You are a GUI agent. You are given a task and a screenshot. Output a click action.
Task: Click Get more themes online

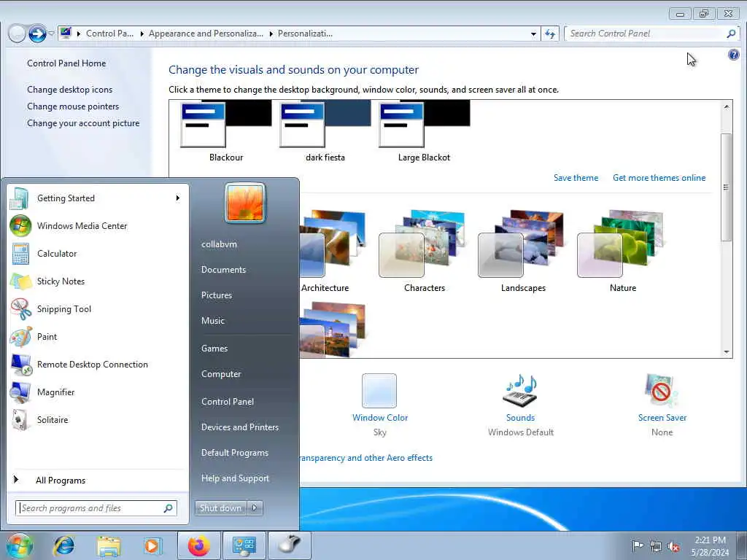pyautogui.click(x=659, y=178)
